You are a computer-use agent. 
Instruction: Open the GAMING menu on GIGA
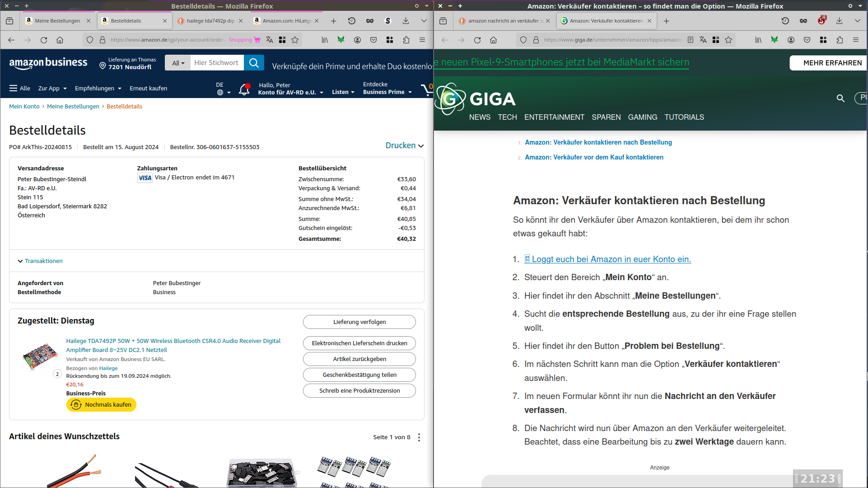[642, 117]
